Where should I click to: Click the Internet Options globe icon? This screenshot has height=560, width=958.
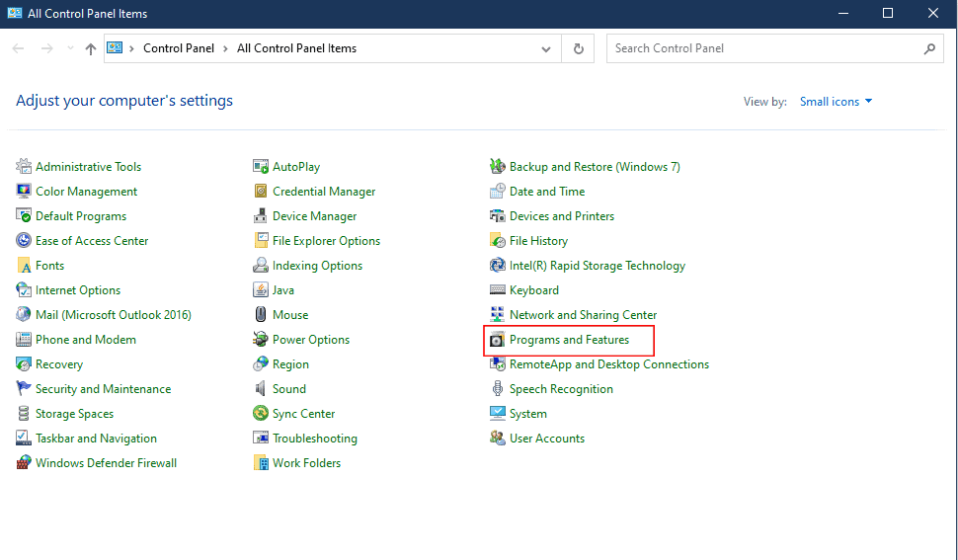[24, 290]
